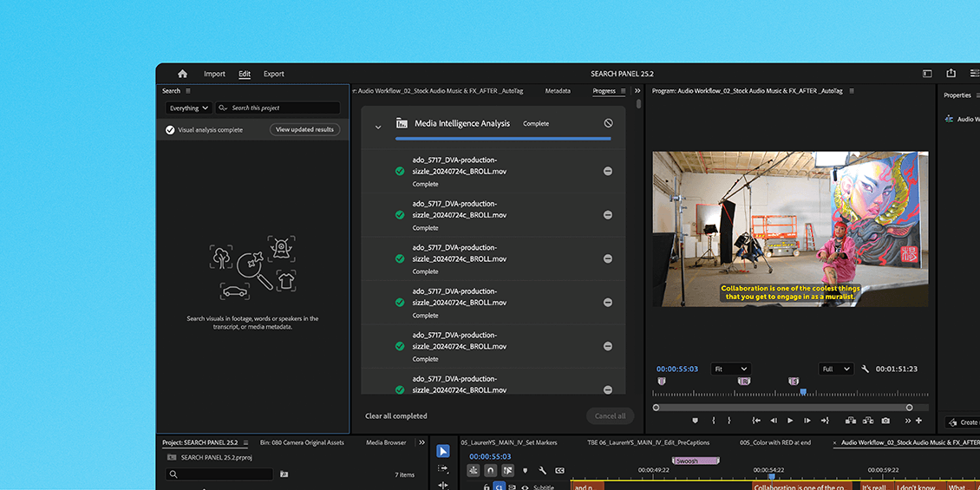Open the Project panel menu icon

245,442
